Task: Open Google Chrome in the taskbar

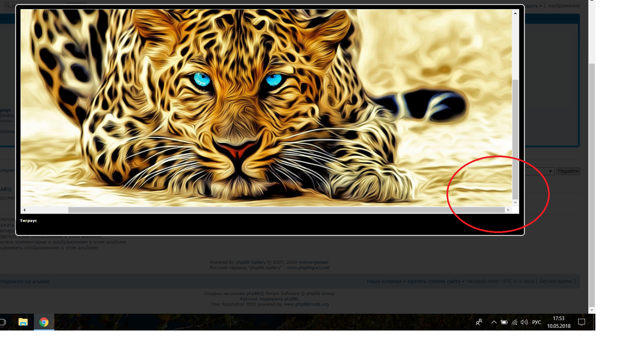Action: tap(44, 322)
